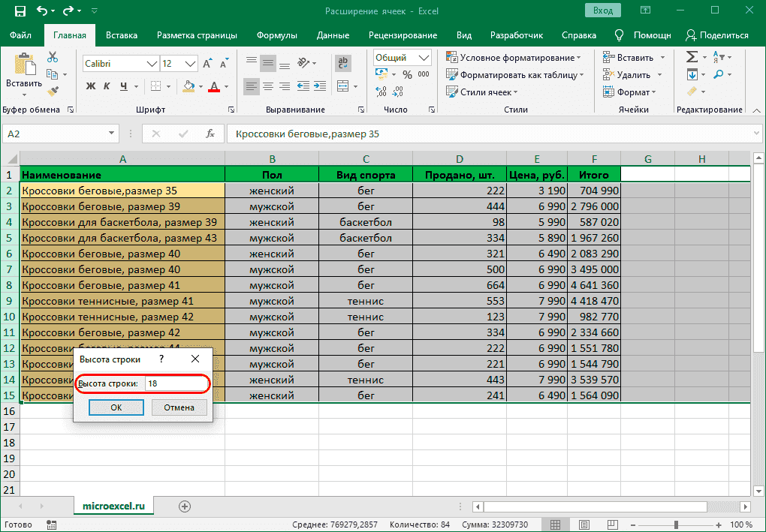This screenshot has width=766, height=532.
Task: Click the merge and center cells icon
Action: click(x=342, y=85)
